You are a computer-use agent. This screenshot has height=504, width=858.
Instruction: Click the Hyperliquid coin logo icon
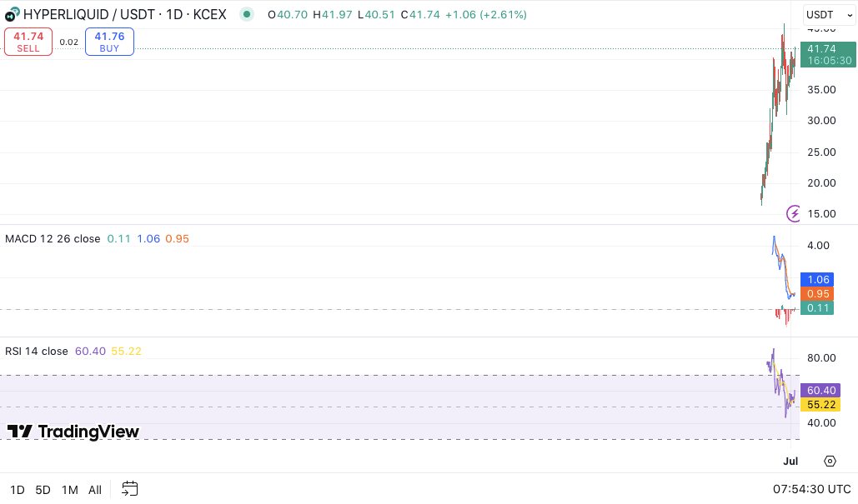(12, 14)
